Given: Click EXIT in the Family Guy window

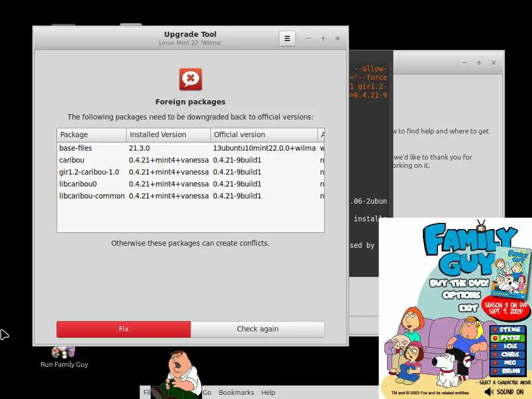Looking at the screenshot, I should [x=469, y=308].
